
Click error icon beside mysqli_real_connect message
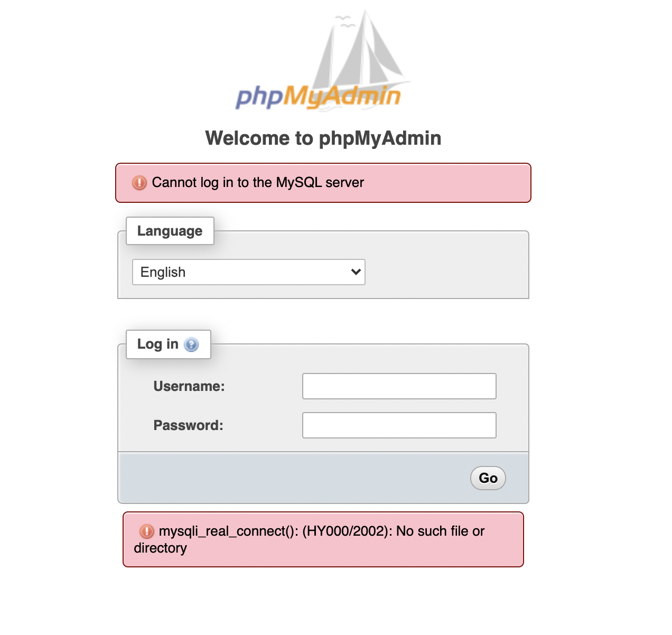[147, 531]
